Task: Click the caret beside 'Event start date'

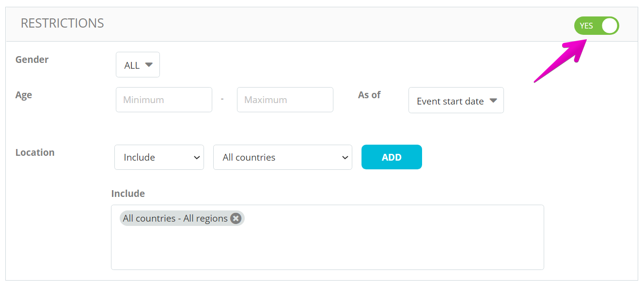Action: click(x=493, y=101)
